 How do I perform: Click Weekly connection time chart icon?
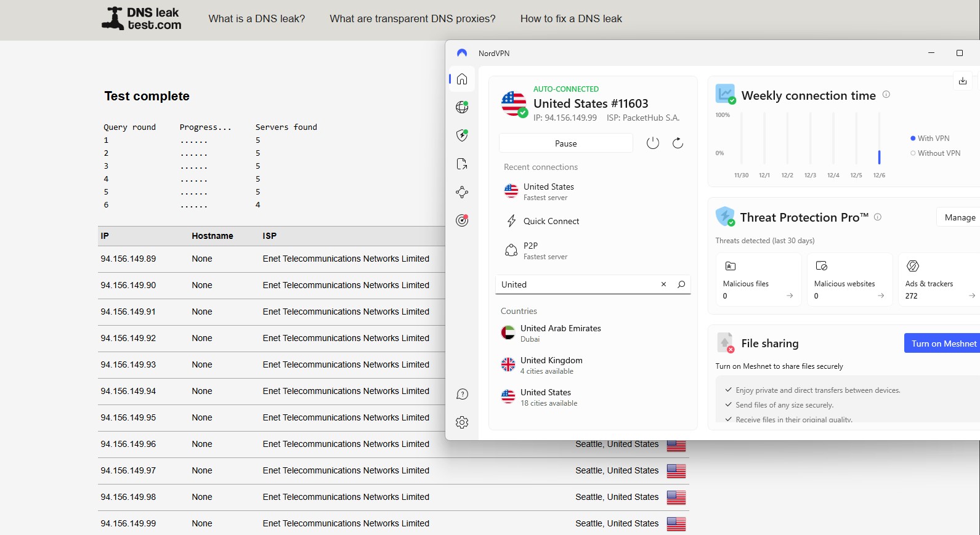(x=726, y=94)
